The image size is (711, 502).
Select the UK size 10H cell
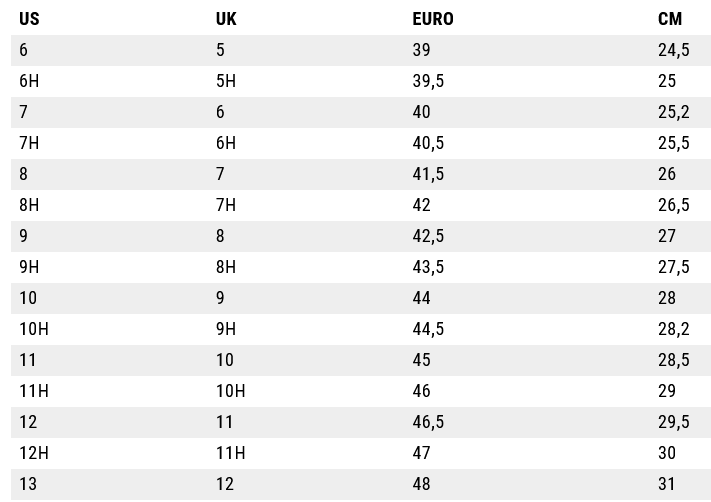[x=230, y=391]
